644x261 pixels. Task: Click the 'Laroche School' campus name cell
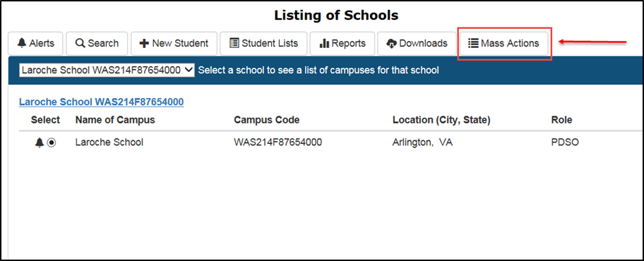109,142
